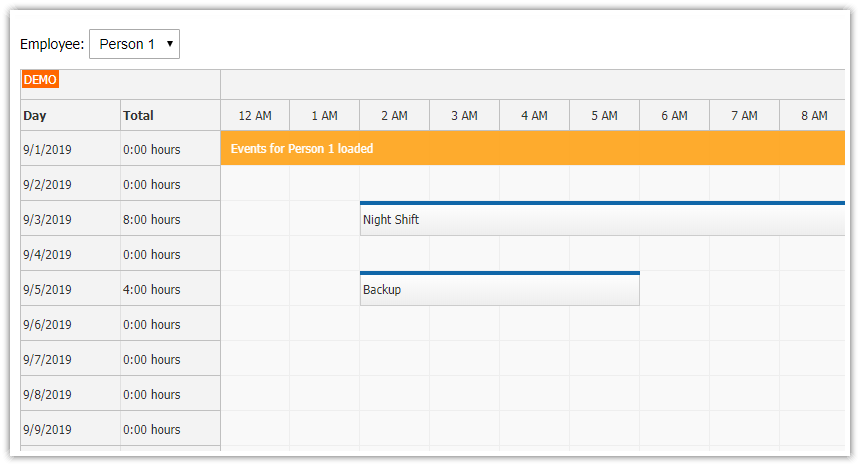Click the 8 AM time header

(x=813, y=116)
